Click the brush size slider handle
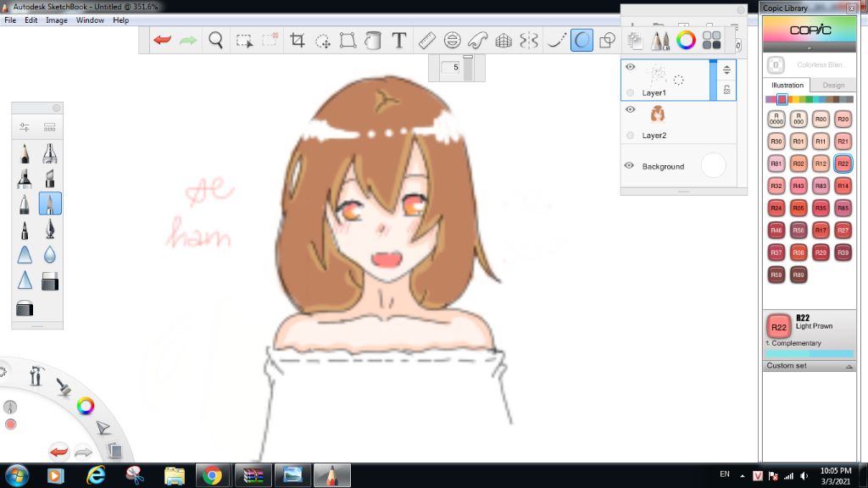Viewport: 868px width, 488px height. [x=468, y=57]
